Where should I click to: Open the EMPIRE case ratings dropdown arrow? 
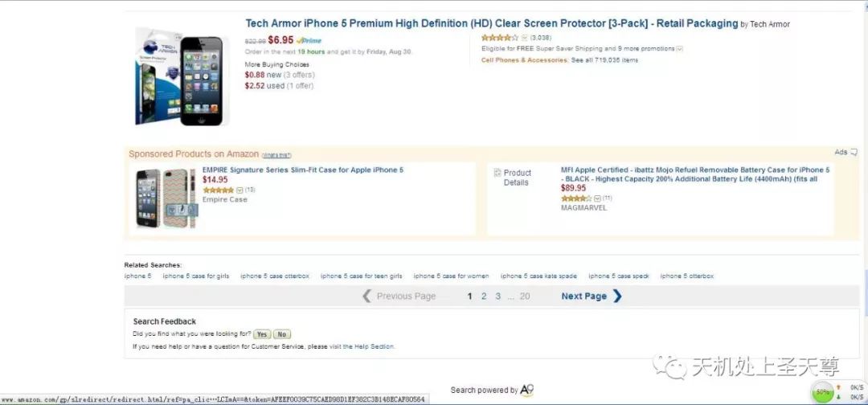240,190
